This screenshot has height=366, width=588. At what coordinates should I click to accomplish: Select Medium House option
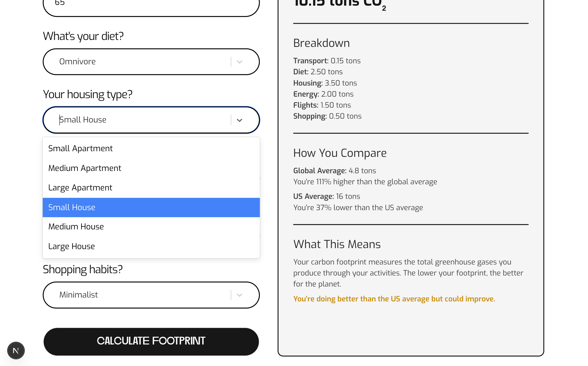(76, 227)
